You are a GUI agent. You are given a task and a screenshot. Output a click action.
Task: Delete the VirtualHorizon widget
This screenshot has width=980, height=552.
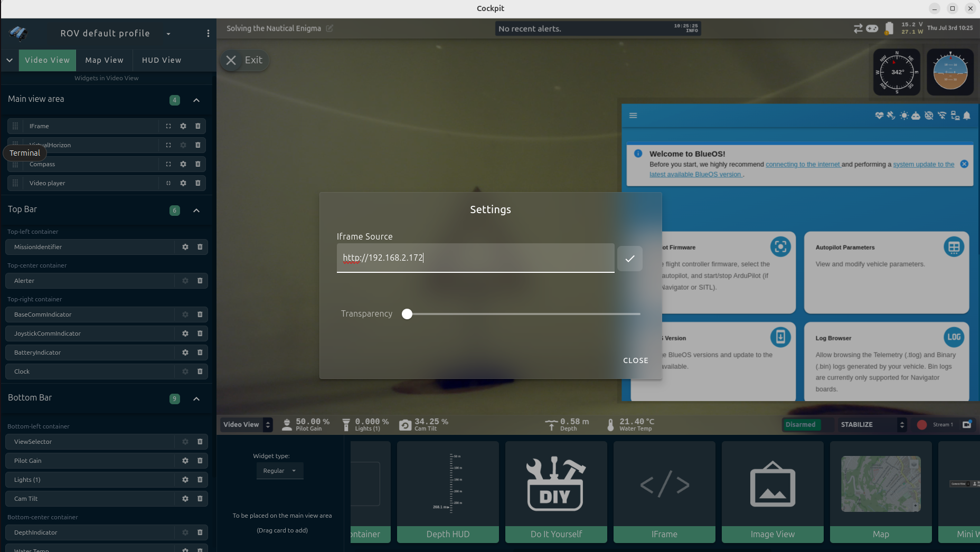pyautogui.click(x=198, y=145)
